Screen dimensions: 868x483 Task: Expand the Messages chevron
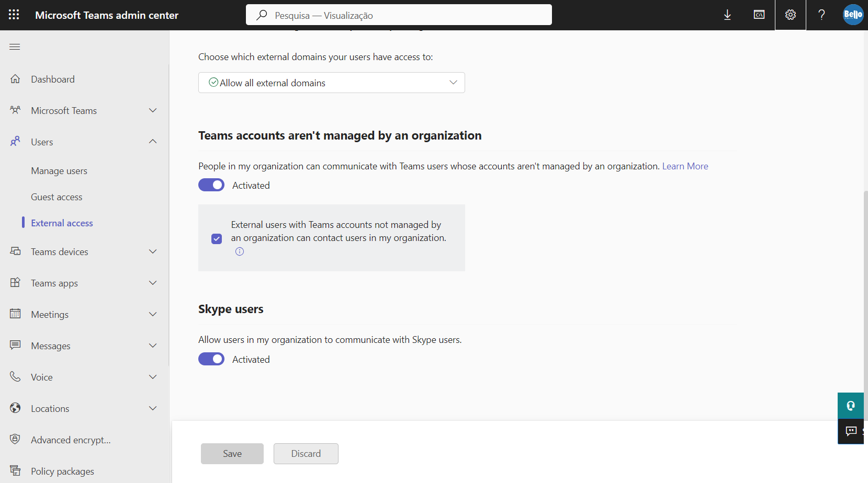tap(153, 346)
